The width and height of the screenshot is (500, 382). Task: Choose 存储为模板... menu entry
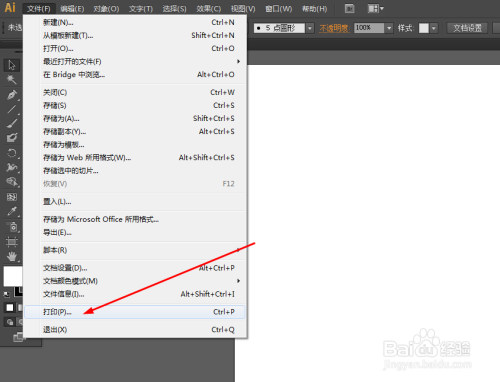tap(135, 145)
